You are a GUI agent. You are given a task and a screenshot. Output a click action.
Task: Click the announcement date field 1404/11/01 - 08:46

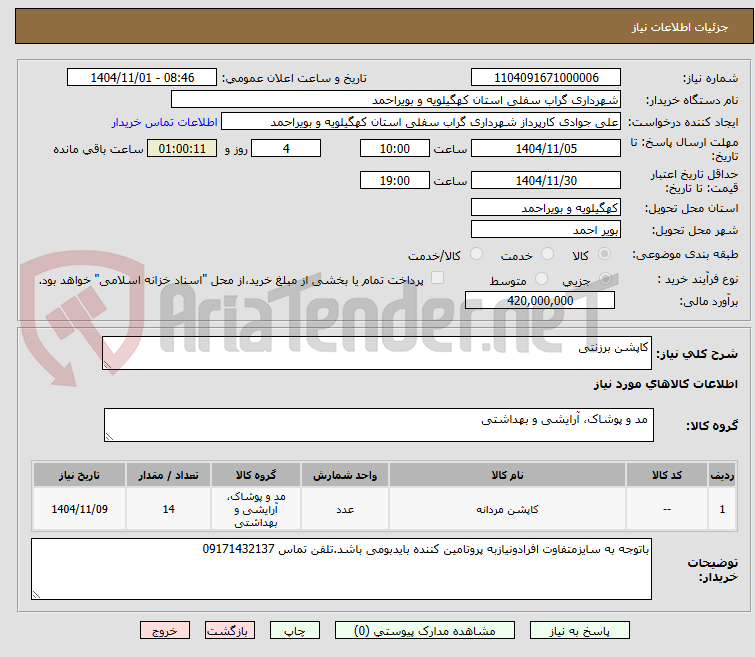(142, 78)
